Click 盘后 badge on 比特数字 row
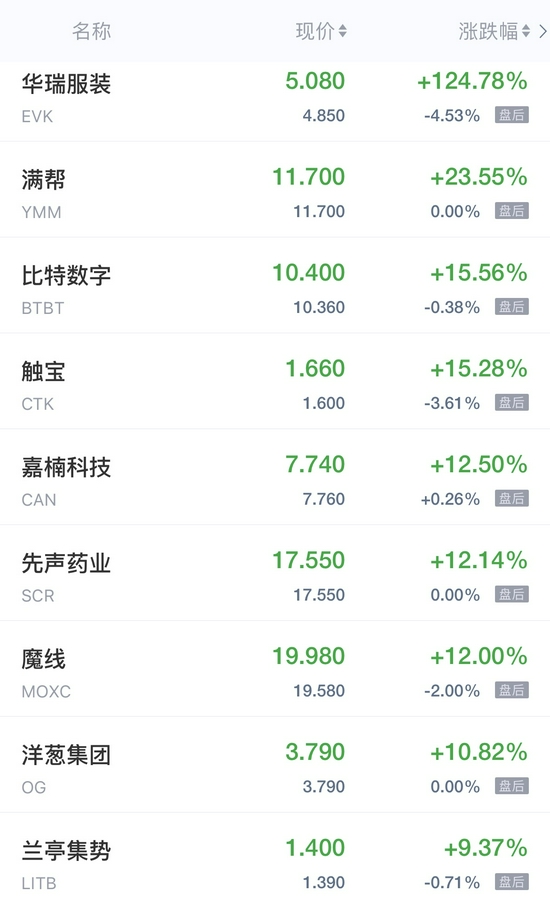This screenshot has width=550, height=907. pos(512,307)
